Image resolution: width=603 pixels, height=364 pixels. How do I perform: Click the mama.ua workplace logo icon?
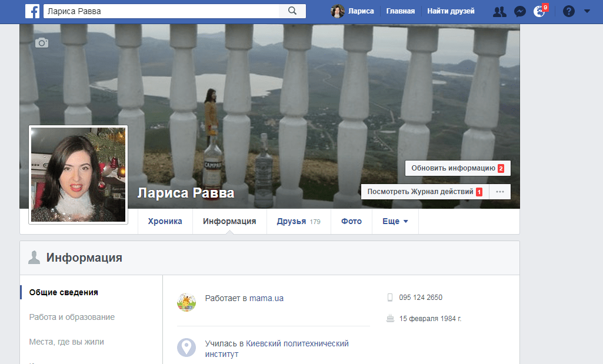coord(186,302)
